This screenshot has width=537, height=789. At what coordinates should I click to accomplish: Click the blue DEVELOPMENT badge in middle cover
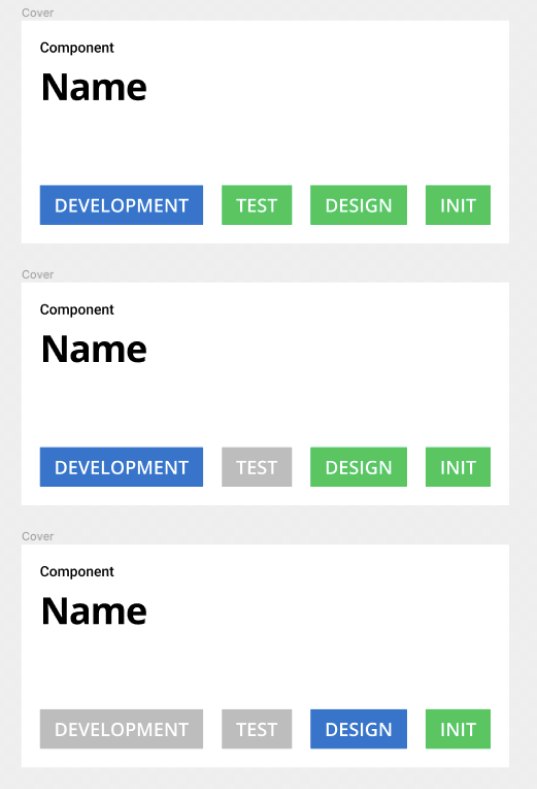121,467
